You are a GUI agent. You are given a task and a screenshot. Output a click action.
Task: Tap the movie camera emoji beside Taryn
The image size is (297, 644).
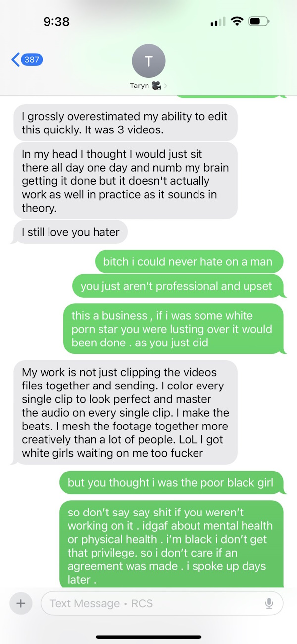click(157, 86)
